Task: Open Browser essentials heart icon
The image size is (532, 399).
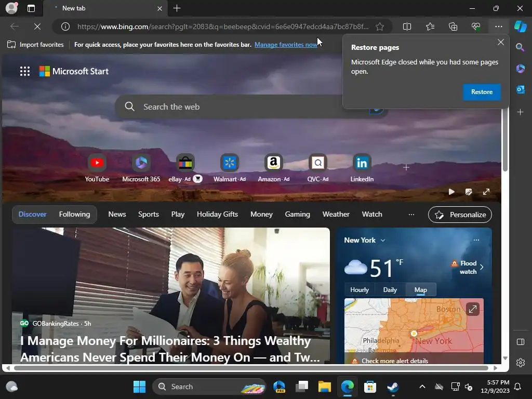Action: (x=476, y=26)
